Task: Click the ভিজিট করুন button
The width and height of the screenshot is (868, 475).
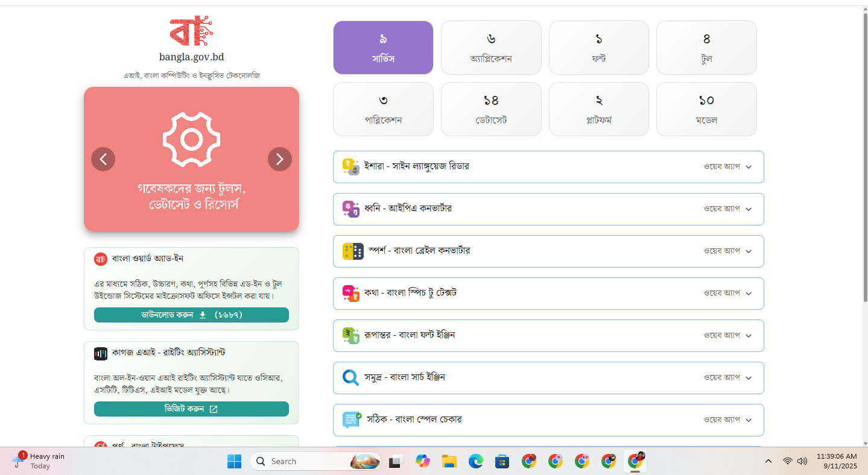Action: coord(191,409)
